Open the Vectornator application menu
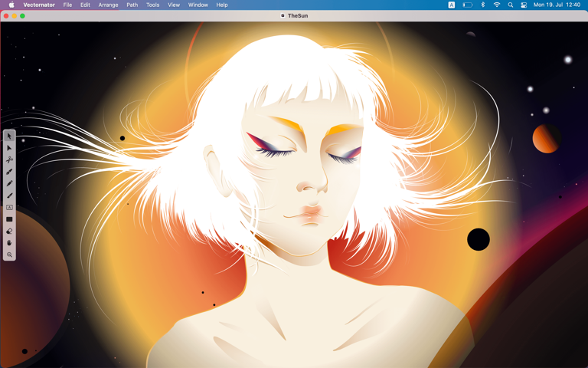 click(39, 5)
